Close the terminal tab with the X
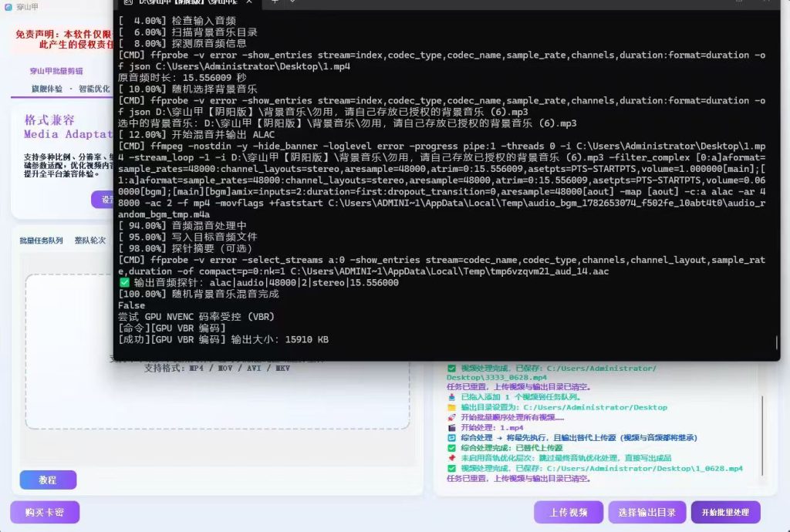 [249, 2]
